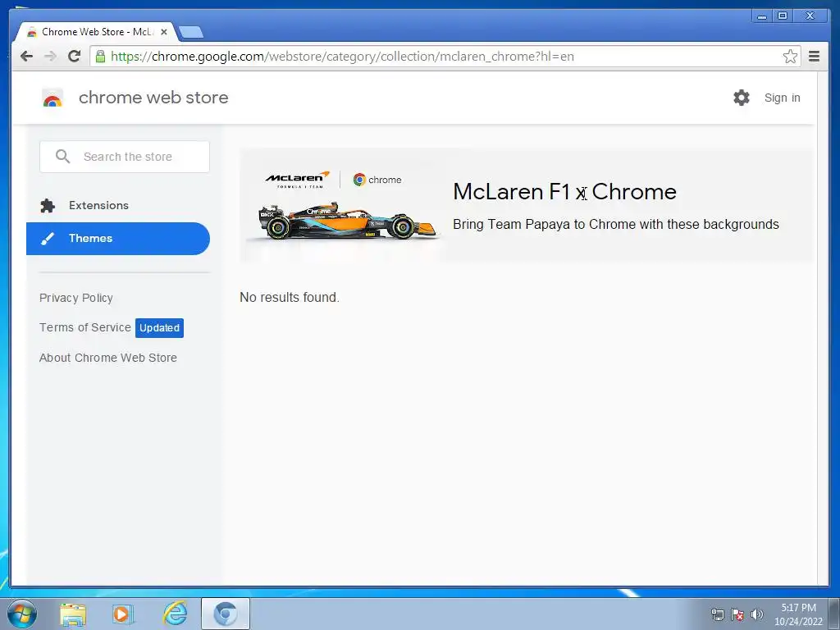Select the Chrome Web Store - McLaren tab
Image resolution: width=840 pixels, height=630 pixels.
coord(97,32)
